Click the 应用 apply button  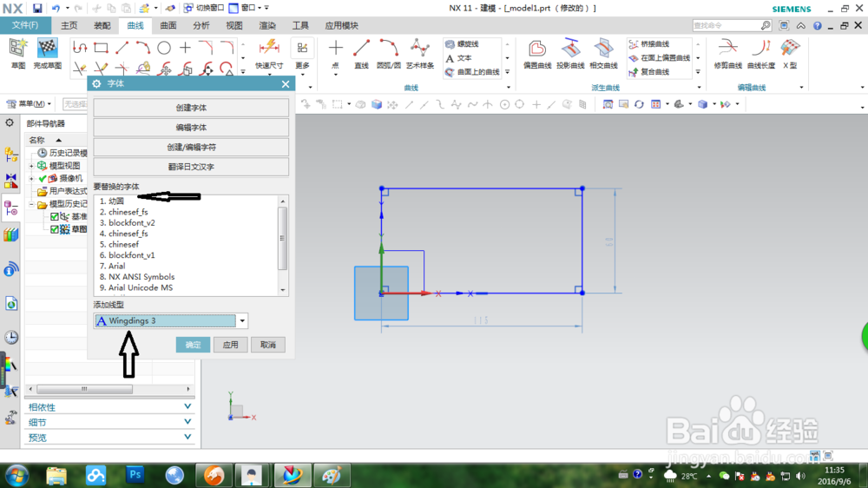(x=230, y=345)
